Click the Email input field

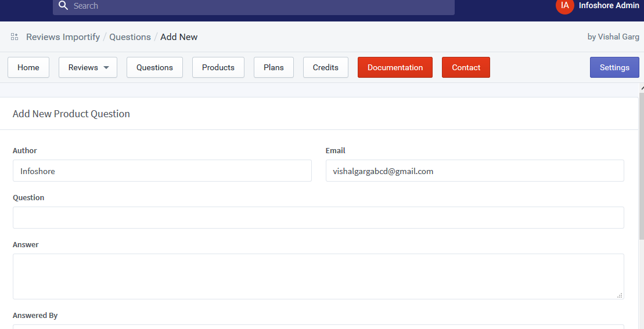pos(475,171)
